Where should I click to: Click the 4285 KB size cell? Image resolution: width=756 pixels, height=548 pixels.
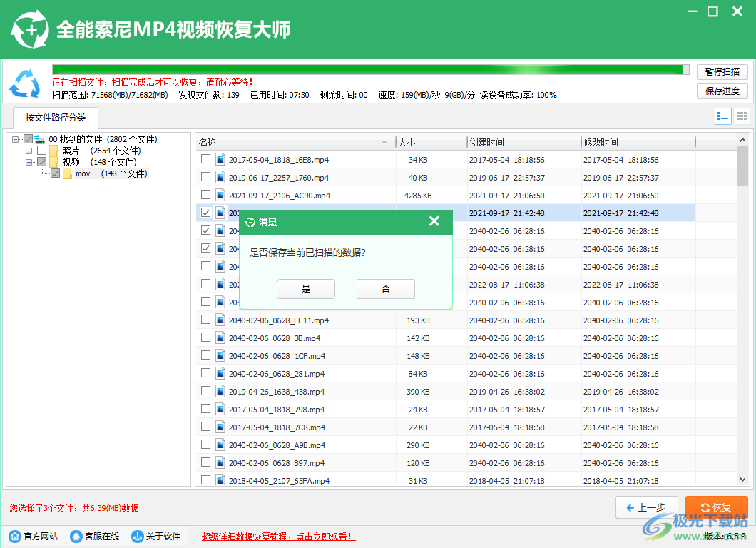coord(418,196)
